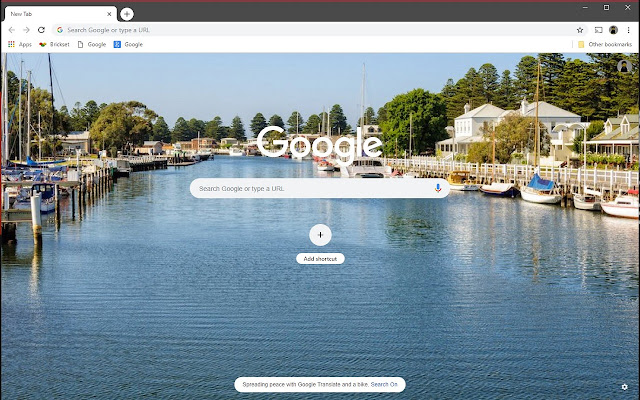640x400 pixels.
Task: Open the Google account avatar on page
Action: [x=624, y=66]
